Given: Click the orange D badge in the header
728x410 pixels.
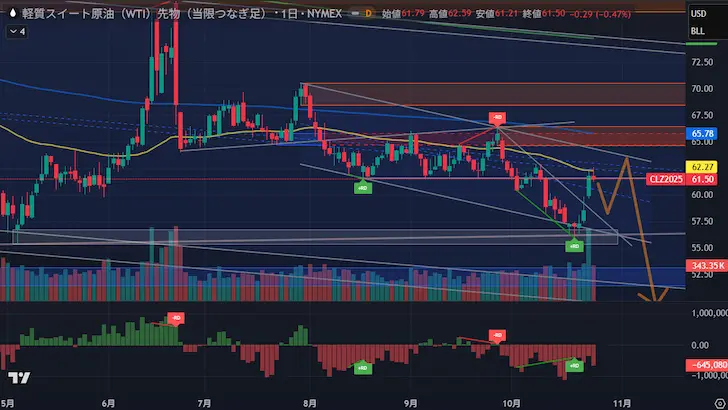Looking at the screenshot, I should click(368, 11).
